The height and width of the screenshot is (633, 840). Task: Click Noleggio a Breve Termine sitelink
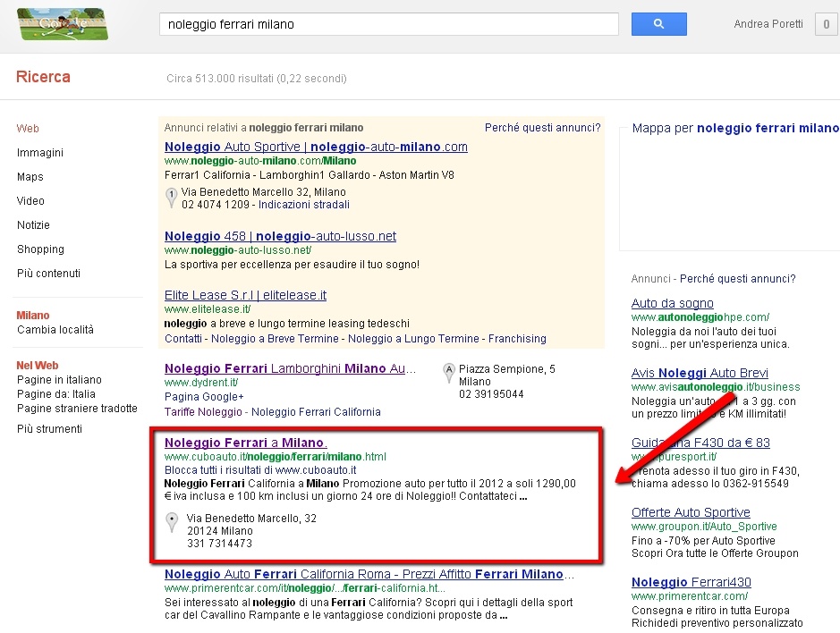click(275, 339)
